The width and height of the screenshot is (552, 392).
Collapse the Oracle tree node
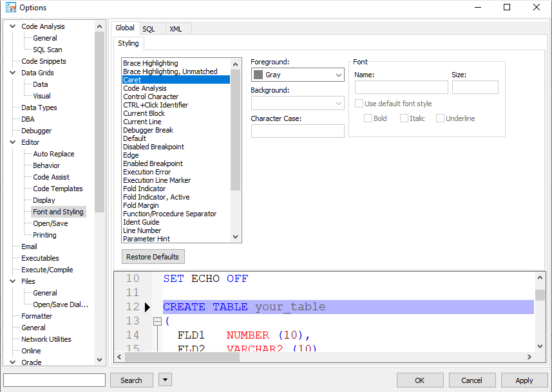(13, 362)
